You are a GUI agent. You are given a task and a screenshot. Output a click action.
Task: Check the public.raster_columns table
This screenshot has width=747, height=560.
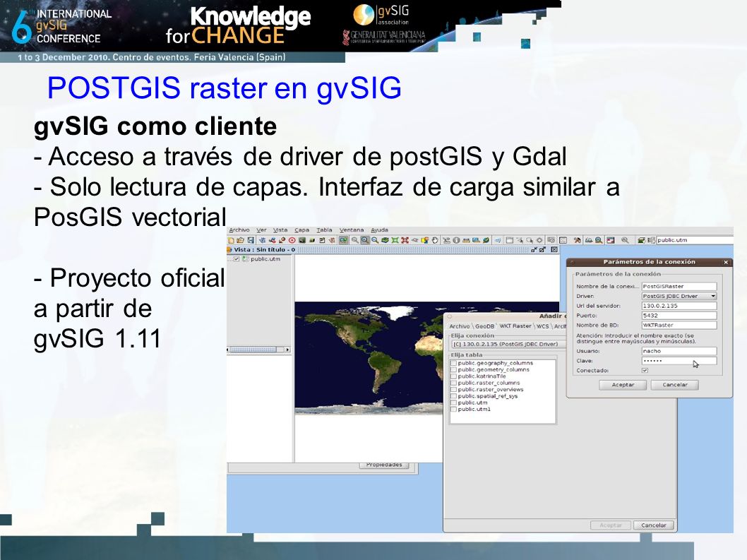(x=454, y=383)
